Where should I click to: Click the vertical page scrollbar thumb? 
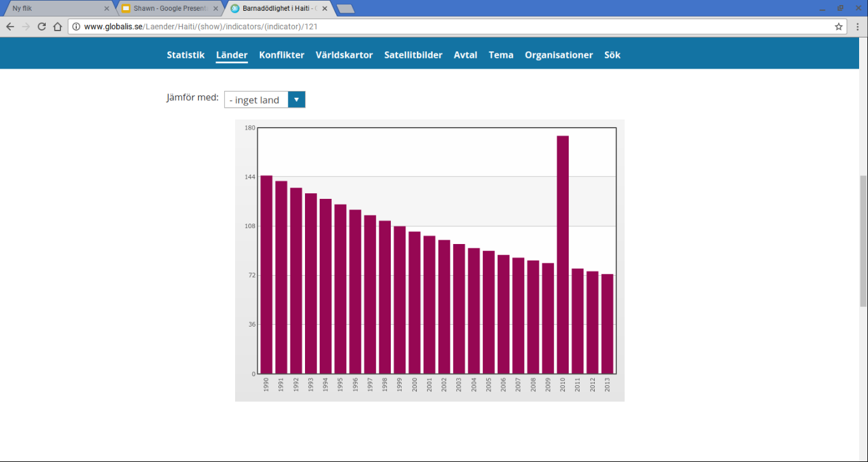pos(863,241)
